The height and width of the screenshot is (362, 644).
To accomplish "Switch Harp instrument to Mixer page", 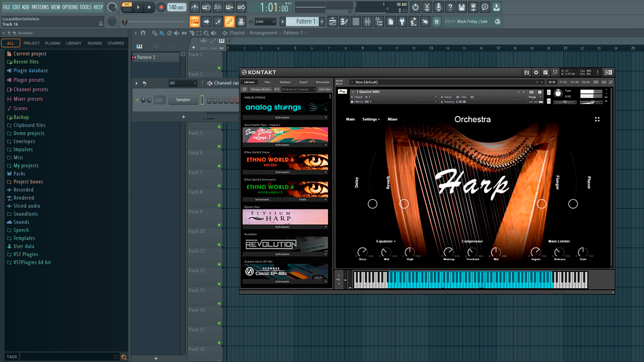I will click(393, 119).
